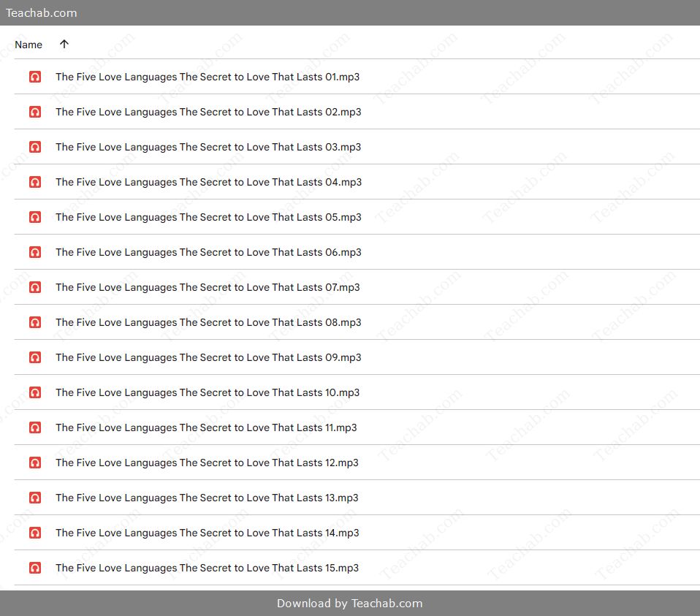Click the audio icon for file 15.mp3
Image resolution: width=700 pixels, height=616 pixels.
pyautogui.click(x=35, y=568)
